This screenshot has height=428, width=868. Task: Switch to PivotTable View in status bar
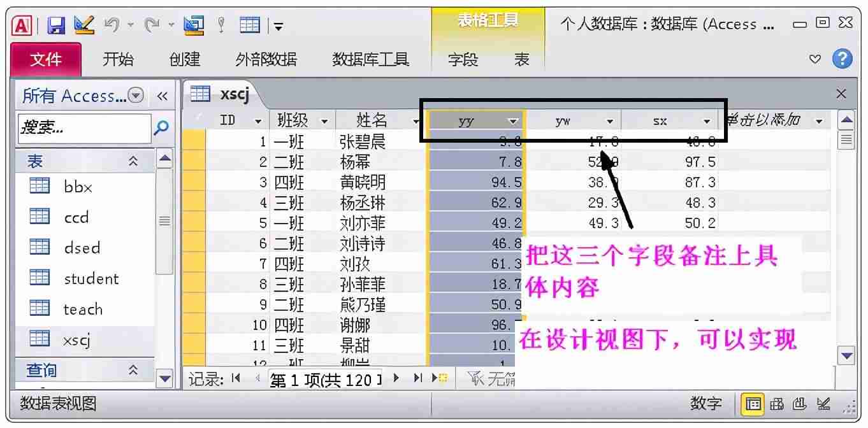click(x=777, y=404)
